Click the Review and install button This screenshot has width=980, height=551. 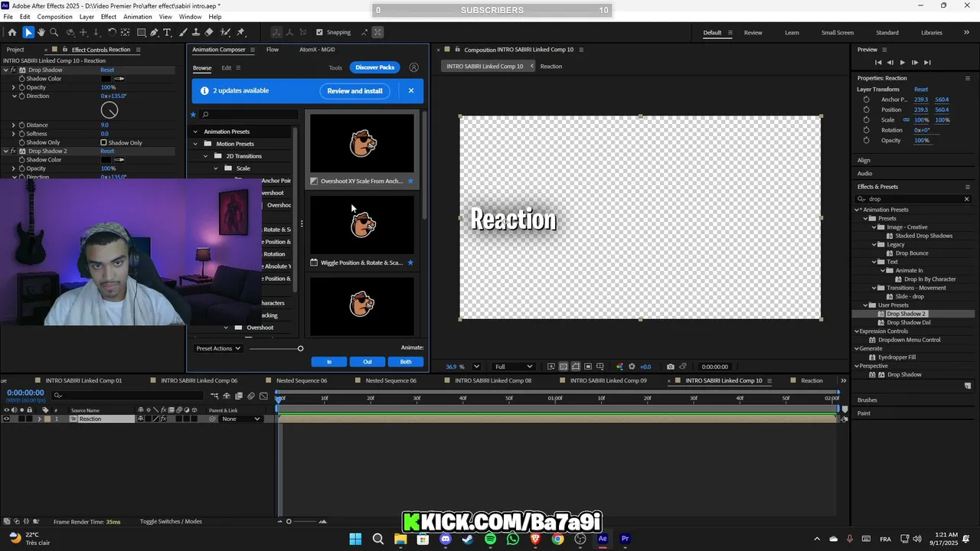tap(354, 91)
